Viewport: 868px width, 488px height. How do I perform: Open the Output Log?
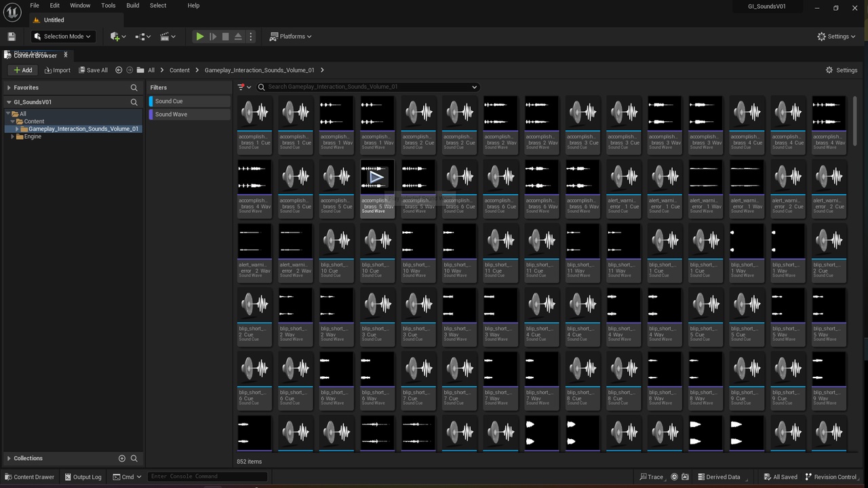tap(82, 476)
